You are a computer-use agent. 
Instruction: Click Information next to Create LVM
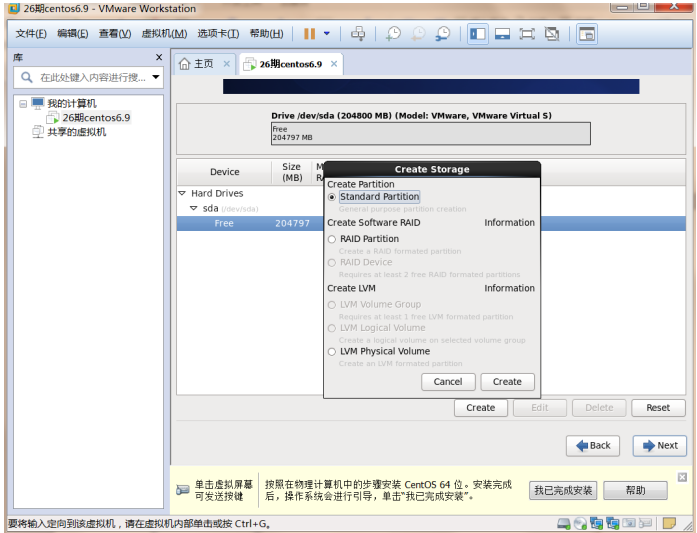point(509,288)
